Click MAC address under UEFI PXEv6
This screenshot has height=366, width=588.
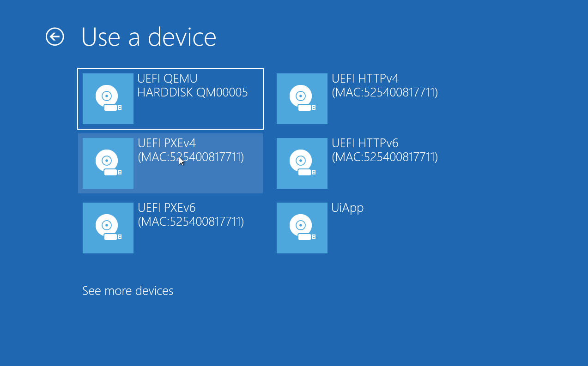click(x=191, y=222)
